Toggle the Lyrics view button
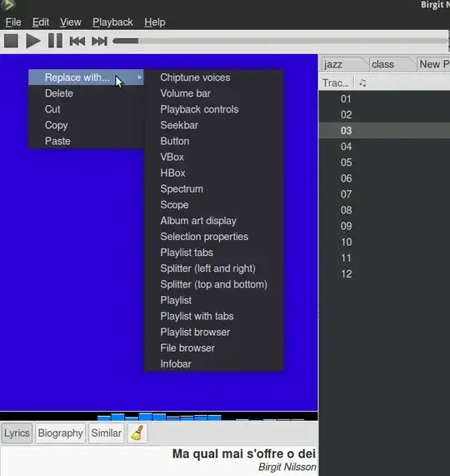The height and width of the screenshot is (476, 450). 17,433
